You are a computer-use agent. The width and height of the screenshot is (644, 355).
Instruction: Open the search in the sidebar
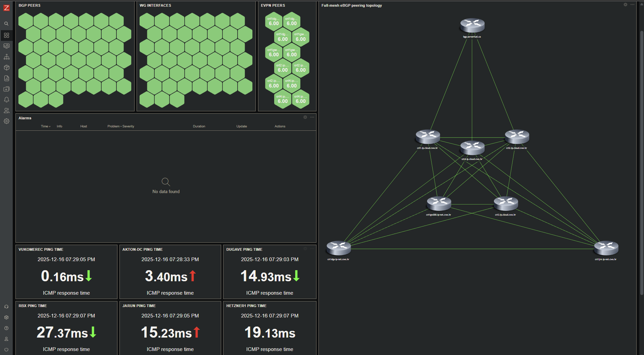point(6,24)
